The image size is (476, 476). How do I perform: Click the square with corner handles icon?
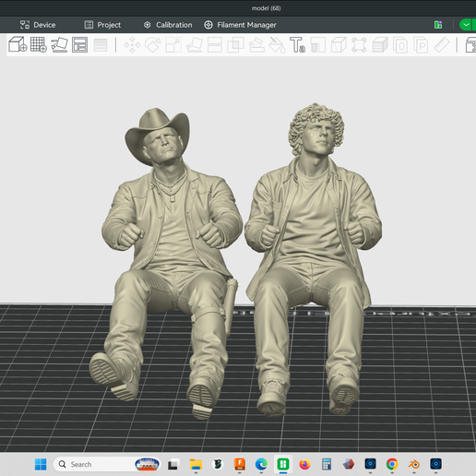[x=359, y=45]
